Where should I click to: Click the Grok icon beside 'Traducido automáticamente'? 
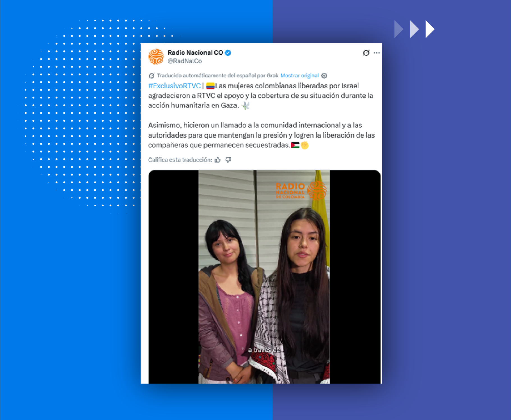pyautogui.click(x=152, y=76)
